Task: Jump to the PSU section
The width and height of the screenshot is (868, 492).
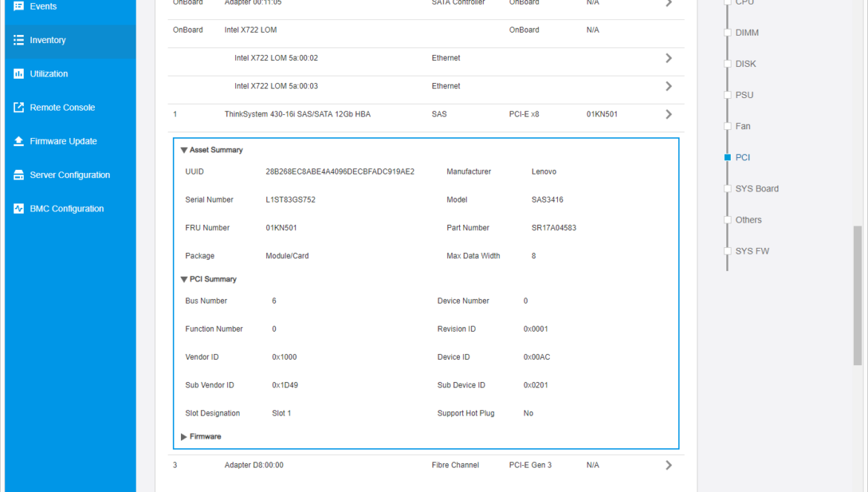Action: [x=744, y=95]
